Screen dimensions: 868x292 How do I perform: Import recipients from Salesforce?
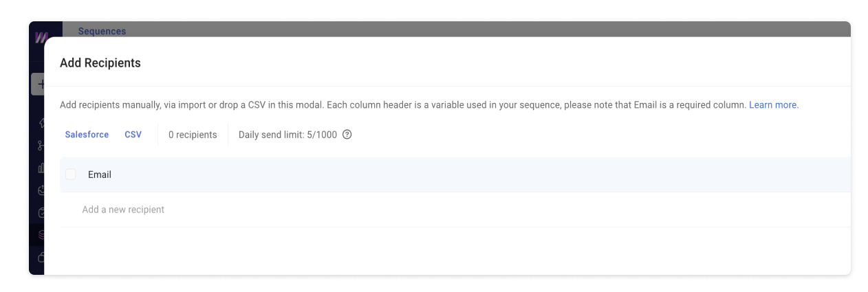pos(87,135)
